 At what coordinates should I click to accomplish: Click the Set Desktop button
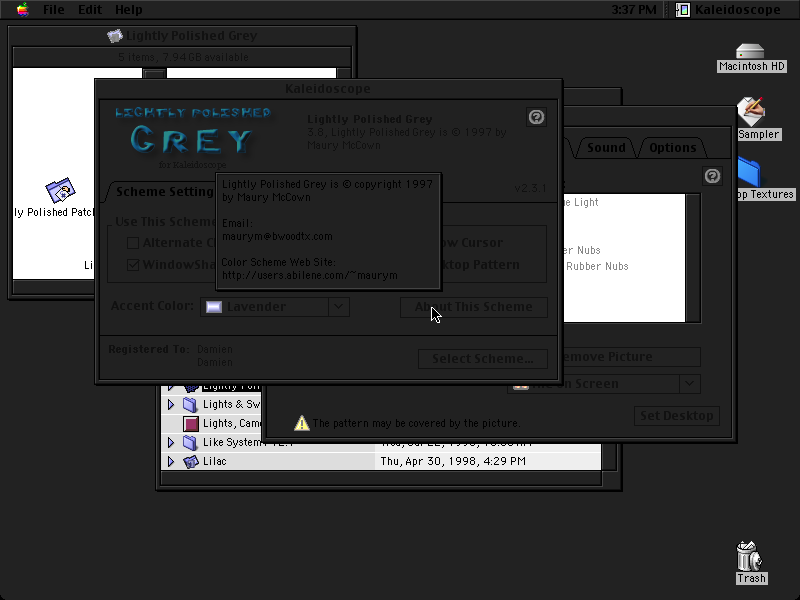coord(677,416)
